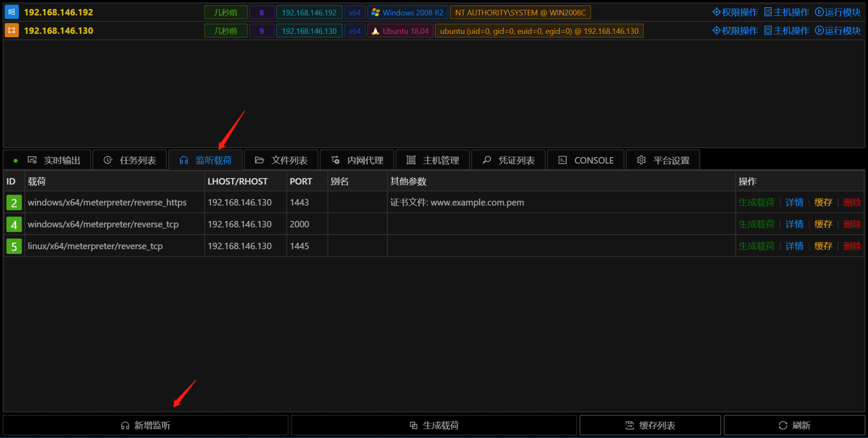Open 主机操作 for host 192.168.146.192

[787, 12]
